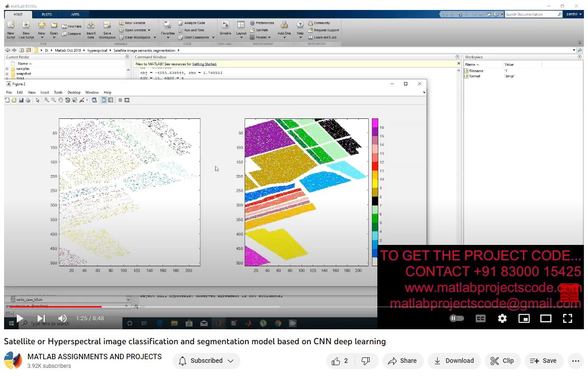Click the Share button below video
588x376 pixels.
click(403, 361)
